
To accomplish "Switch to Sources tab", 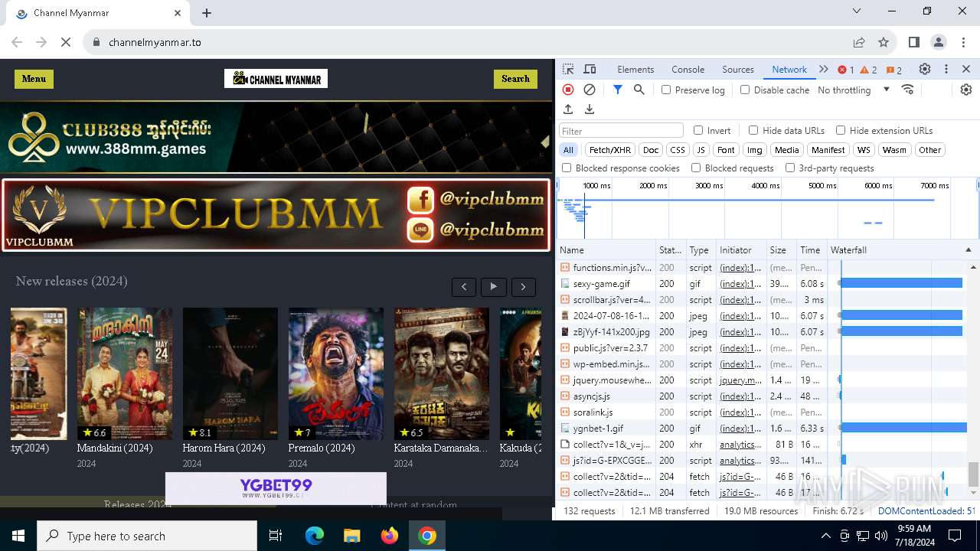I will (738, 69).
